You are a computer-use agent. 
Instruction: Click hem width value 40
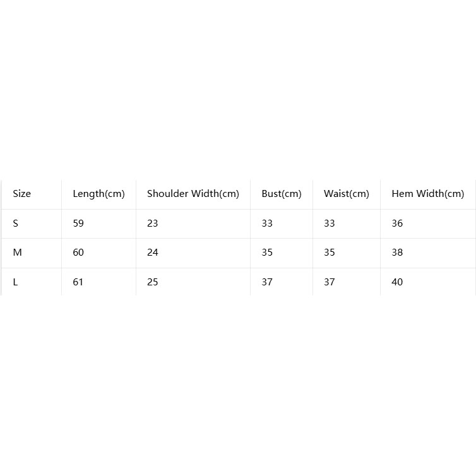click(x=397, y=282)
